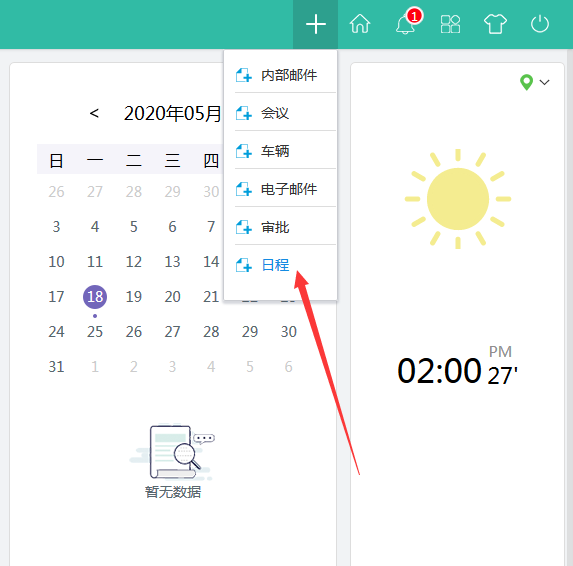Select May 12 in the calendar
The height and width of the screenshot is (566, 573).
pos(134,262)
